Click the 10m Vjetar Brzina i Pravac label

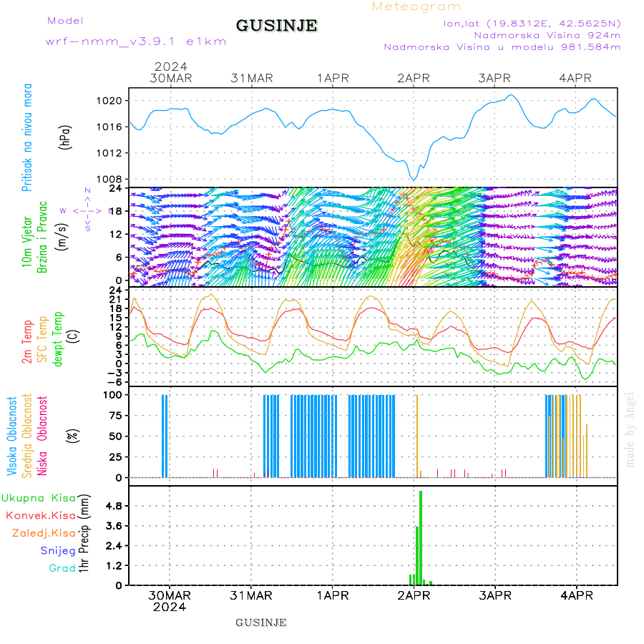(x=34, y=238)
